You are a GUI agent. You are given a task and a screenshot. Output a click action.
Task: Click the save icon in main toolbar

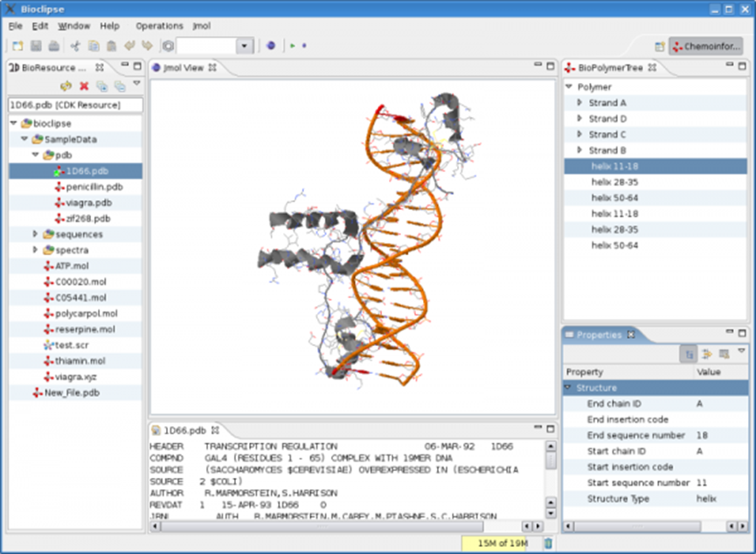click(x=36, y=45)
